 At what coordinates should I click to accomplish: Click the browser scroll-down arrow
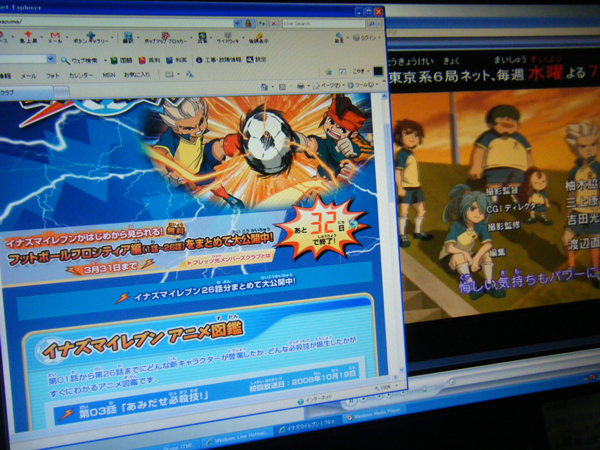401,370
